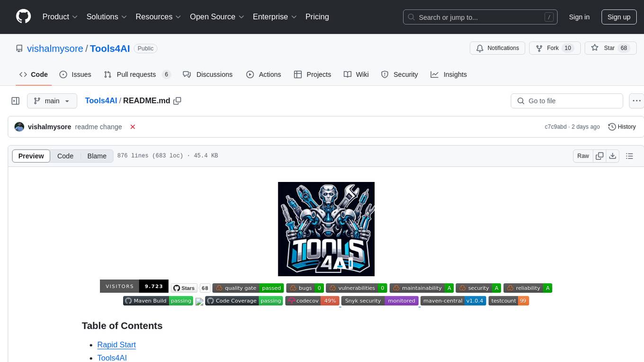644x362 pixels.
Task: Open the Tools4AI repository name link
Action: (x=110, y=48)
